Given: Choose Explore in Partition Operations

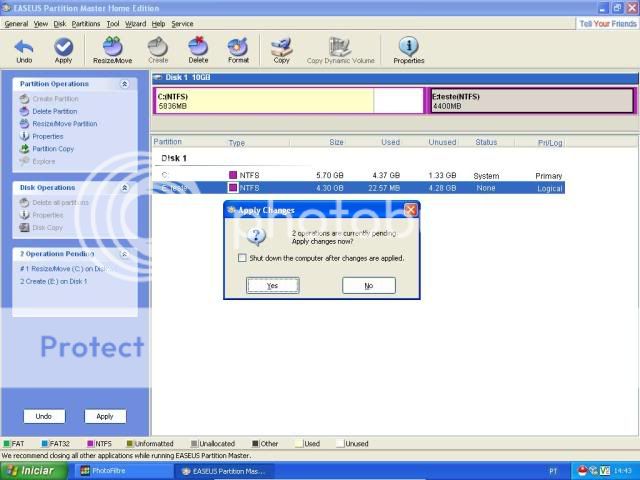Looking at the screenshot, I should [x=37, y=161].
